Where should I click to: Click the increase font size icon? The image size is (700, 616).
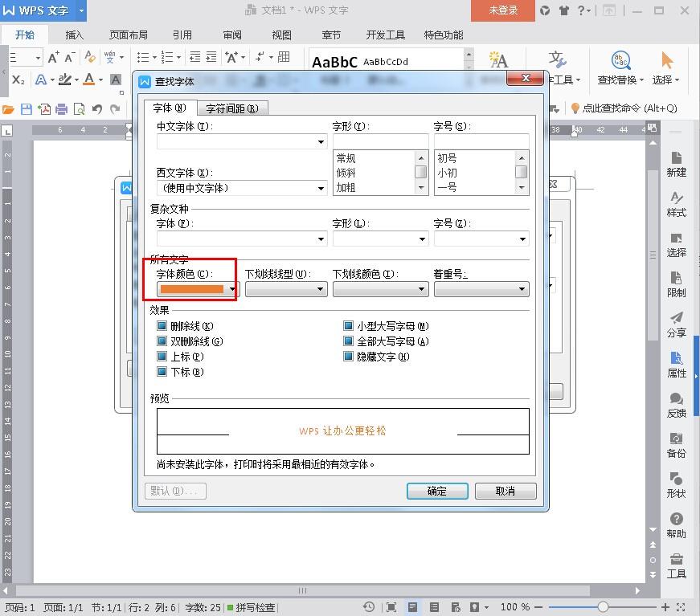pos(54,57)
